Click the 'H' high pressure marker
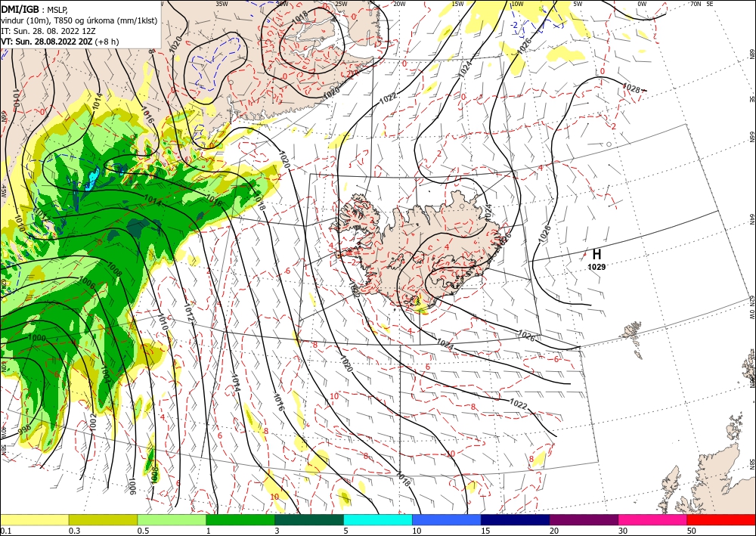The width and height of the screenshot is (756, 536). [596, 254]
